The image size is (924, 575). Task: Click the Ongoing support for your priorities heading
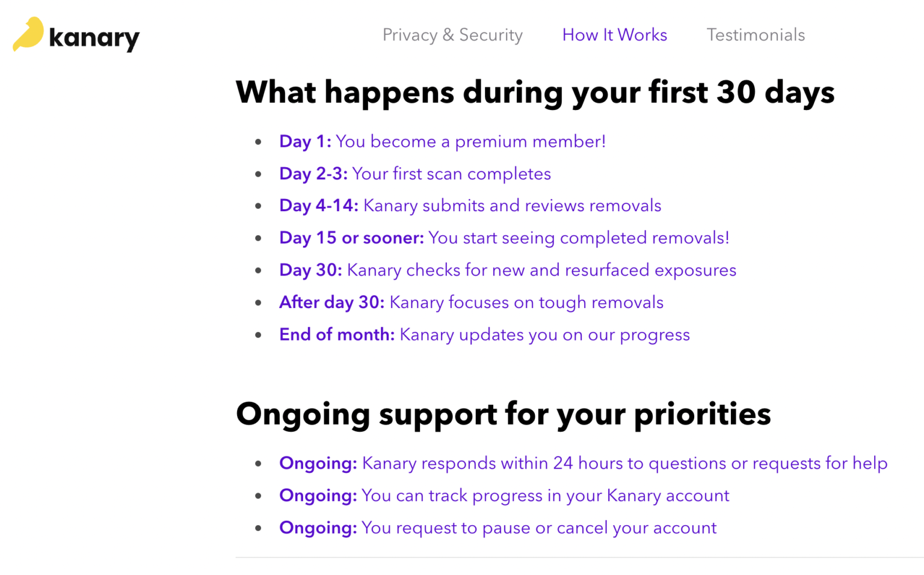click(504, 414)
